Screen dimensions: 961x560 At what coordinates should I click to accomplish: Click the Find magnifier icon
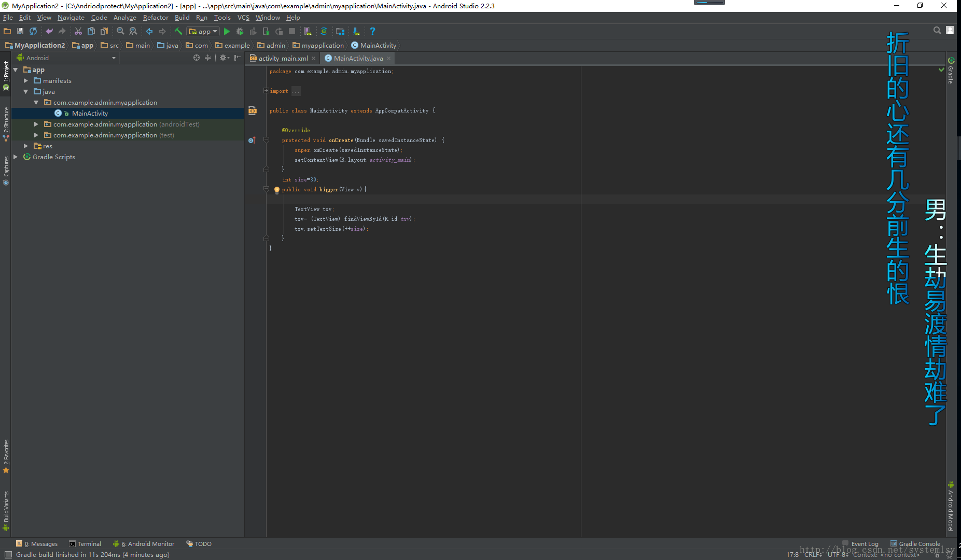pyautogui.click(x=120, y=32)
